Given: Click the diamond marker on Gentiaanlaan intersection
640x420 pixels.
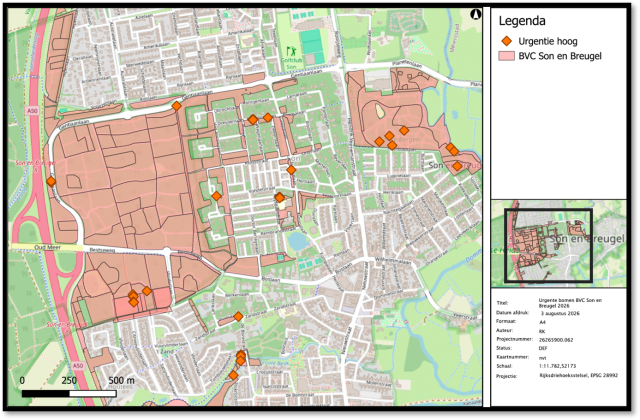Looking at the screenshot, I should point(176,106).
